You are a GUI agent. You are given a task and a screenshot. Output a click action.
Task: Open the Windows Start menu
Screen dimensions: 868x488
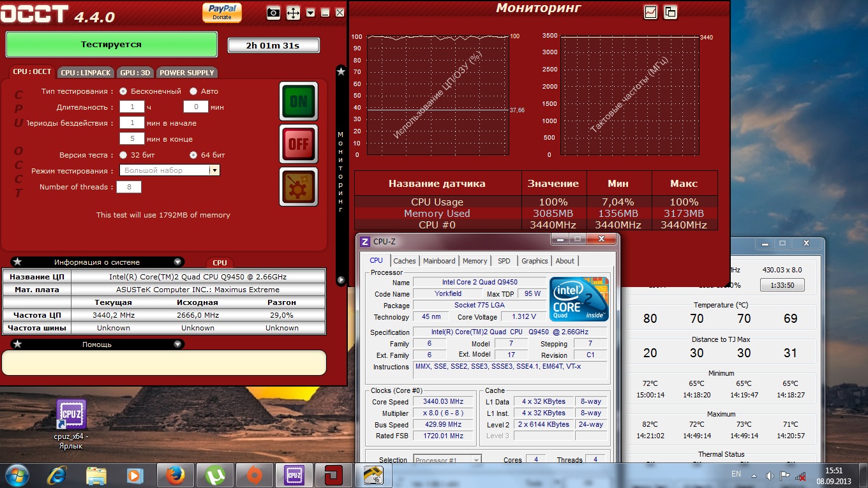[17, 475]
